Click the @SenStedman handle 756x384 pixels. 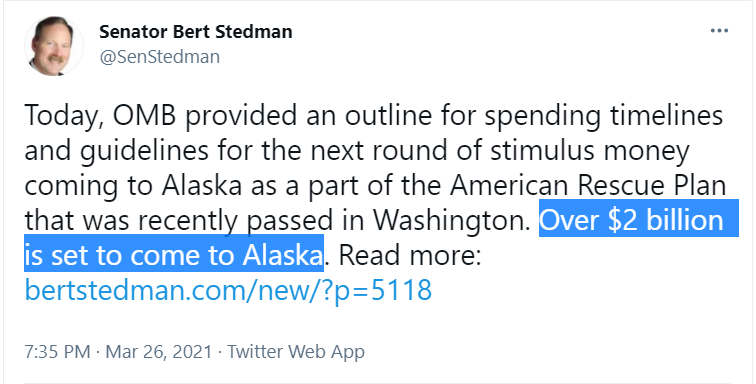tap(160, 57)
